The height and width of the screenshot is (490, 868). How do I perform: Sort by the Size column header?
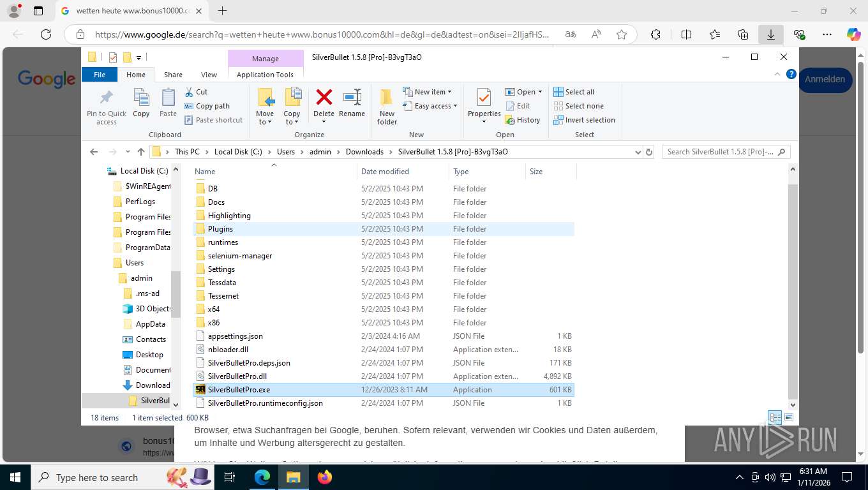coord(551,171)
